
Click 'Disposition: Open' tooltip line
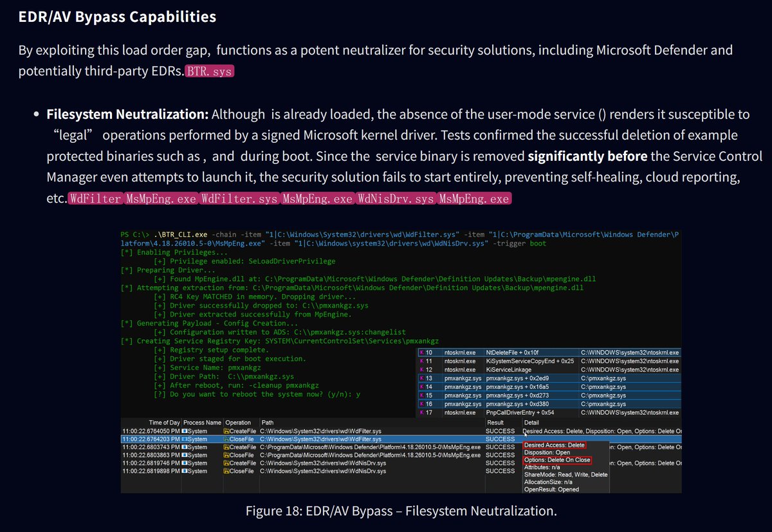coord(547,452)
